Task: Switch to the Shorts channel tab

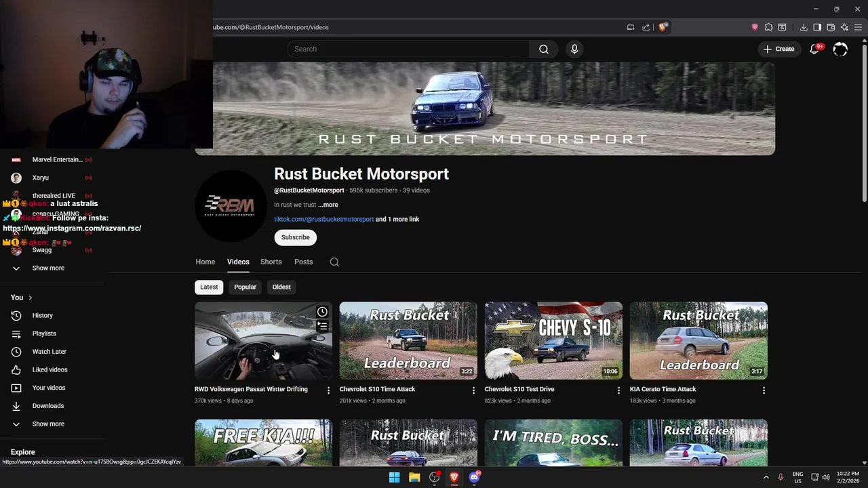Action: [x=271, y=262]
